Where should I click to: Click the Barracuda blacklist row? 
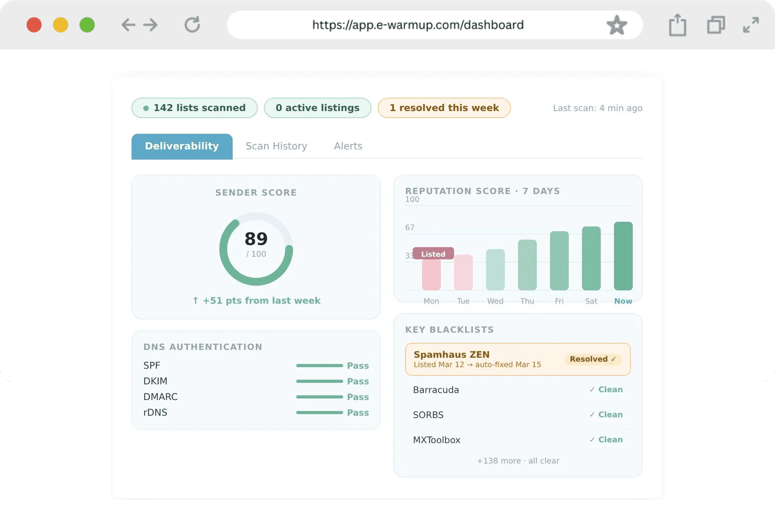click(518, 390)
